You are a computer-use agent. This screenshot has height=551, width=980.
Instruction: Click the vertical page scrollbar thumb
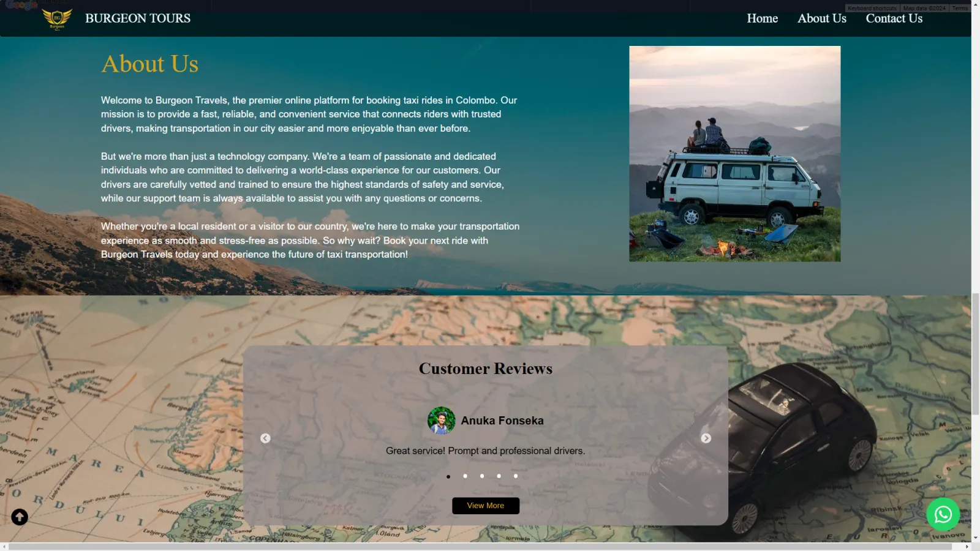[975, 354]
